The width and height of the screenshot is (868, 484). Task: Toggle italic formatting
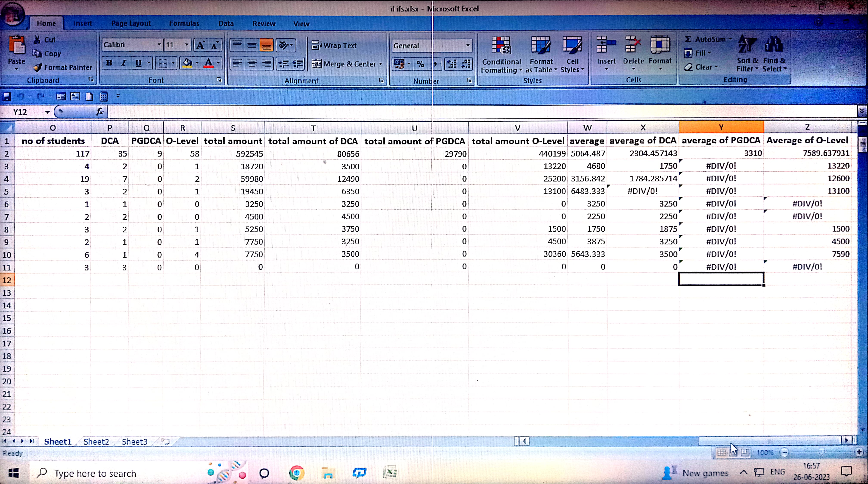click(124, 63)
